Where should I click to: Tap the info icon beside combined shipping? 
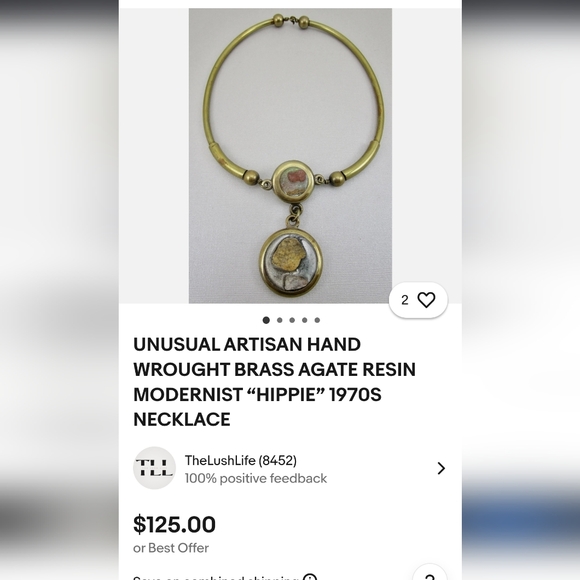tap(310, 577)
